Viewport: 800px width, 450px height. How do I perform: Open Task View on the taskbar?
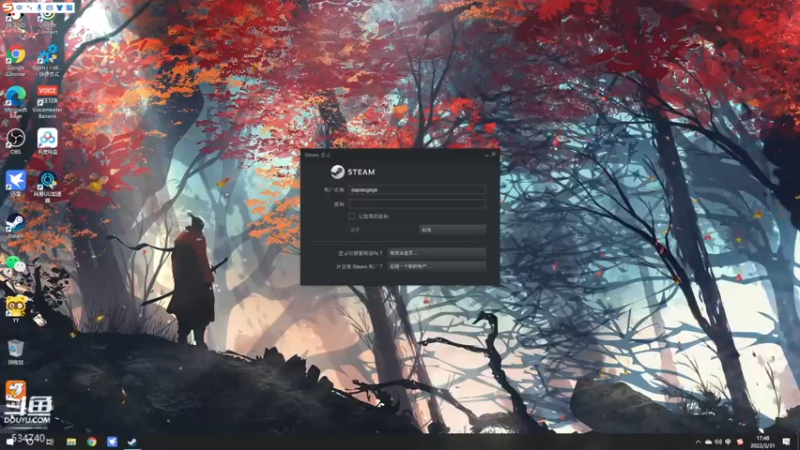pos(49,442)
